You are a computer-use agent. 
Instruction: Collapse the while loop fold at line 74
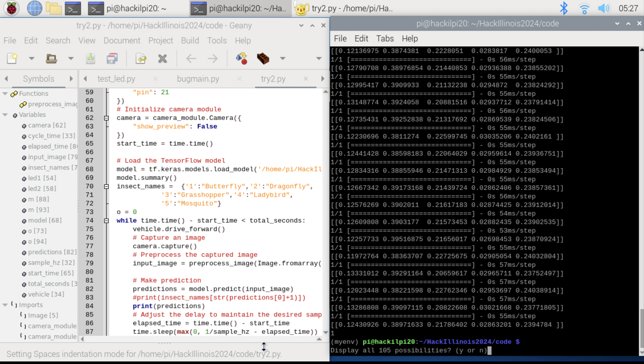[106, 221]
